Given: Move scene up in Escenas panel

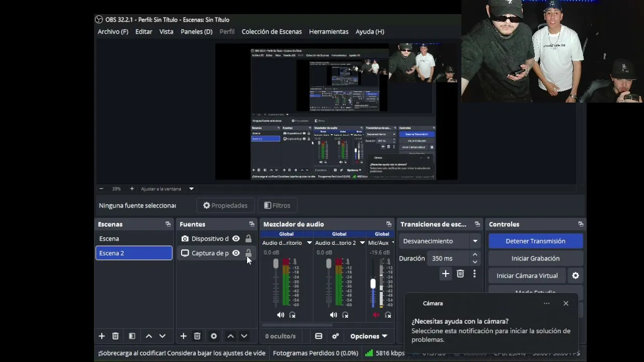Looking at the screenshot, I should tap(149, 336).
